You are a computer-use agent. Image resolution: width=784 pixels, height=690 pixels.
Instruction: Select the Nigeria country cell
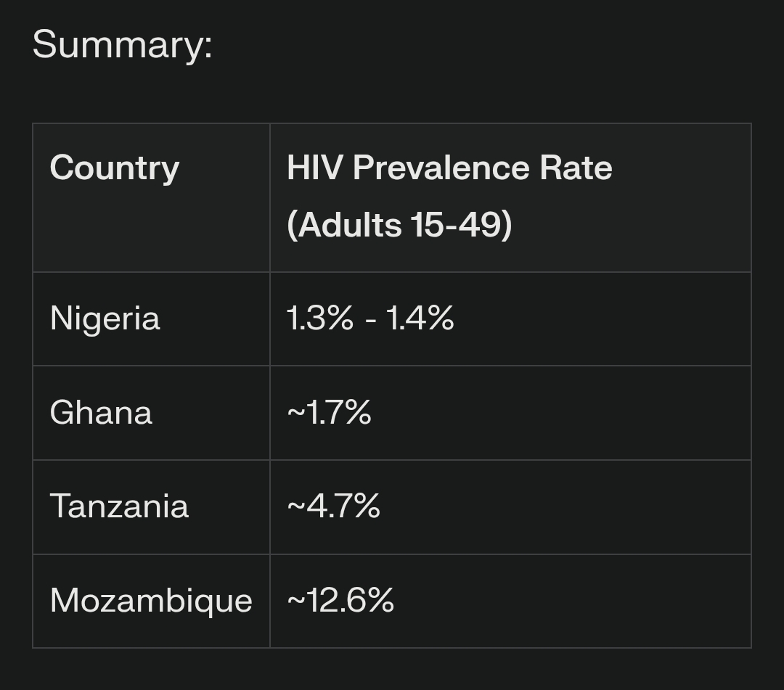click(x=105, y=319)
